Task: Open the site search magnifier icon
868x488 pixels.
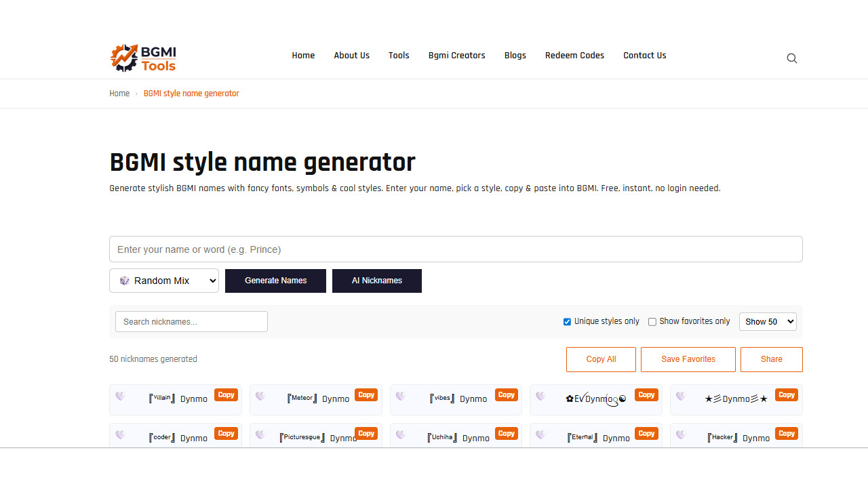Action: 792,58
